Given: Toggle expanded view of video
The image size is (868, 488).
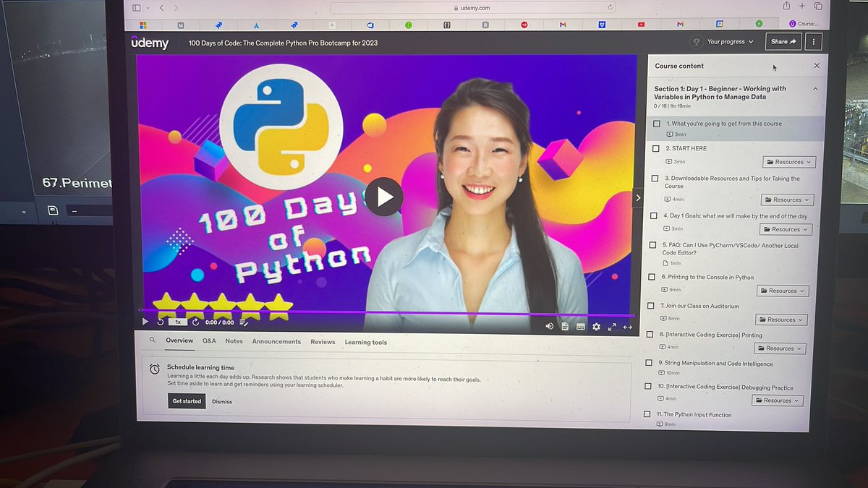Looking at the screenshot, I should [x=627, y=328].
